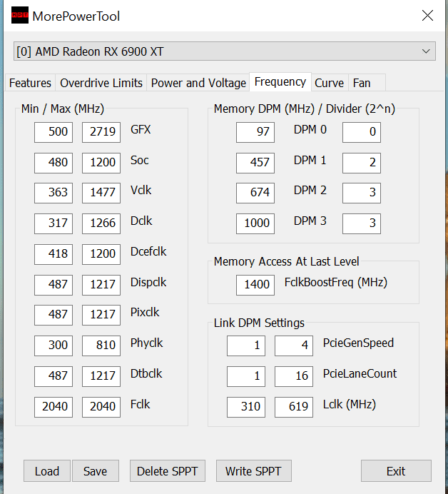Select DPM 1 divider field
448x494 pixels.
point(362,163)
